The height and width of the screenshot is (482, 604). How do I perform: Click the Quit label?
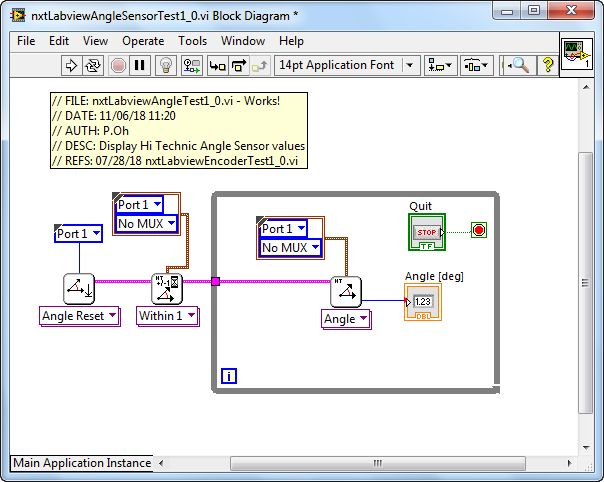point(420,206)
